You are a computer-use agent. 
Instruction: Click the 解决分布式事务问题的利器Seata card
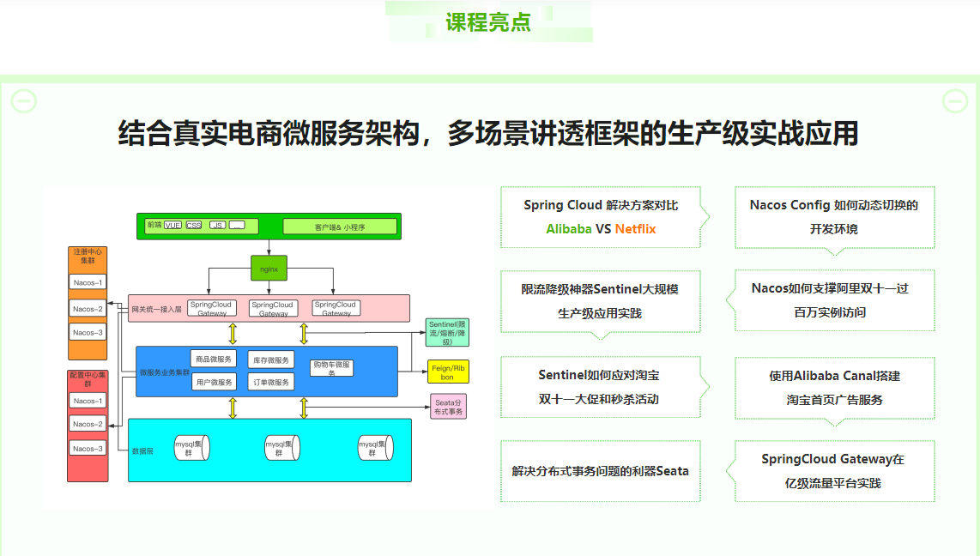coord(601,470)
